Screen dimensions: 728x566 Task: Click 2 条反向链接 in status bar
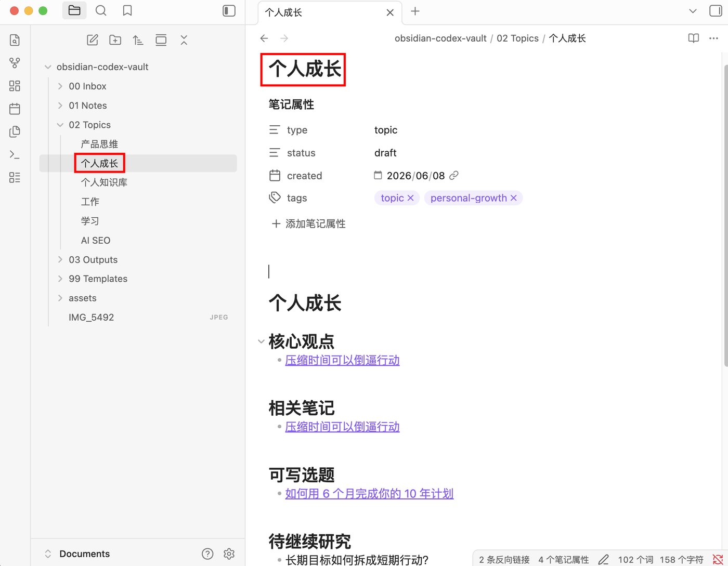(504, 559)
